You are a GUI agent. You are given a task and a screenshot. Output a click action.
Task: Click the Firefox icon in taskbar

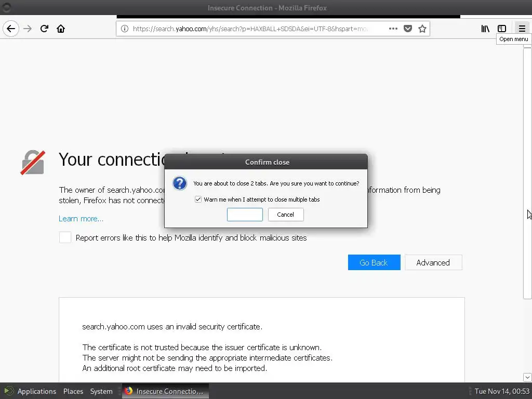[128, 391]
